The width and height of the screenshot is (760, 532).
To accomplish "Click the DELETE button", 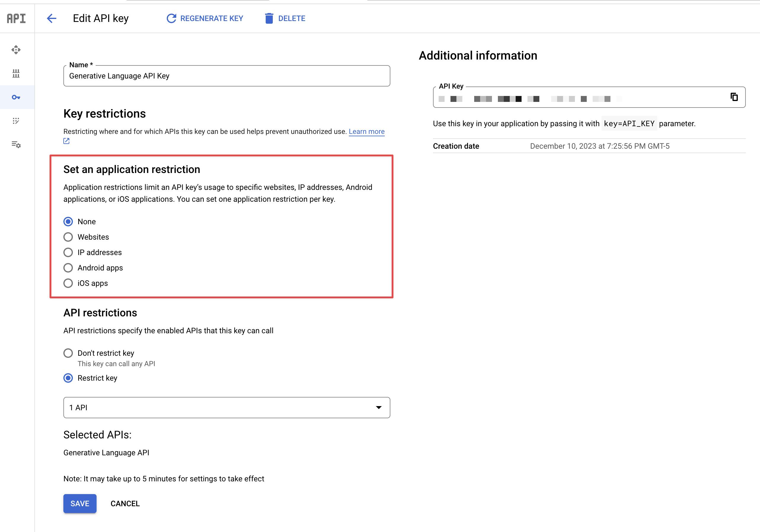I will pyautogui.click(x=285, y=18).
